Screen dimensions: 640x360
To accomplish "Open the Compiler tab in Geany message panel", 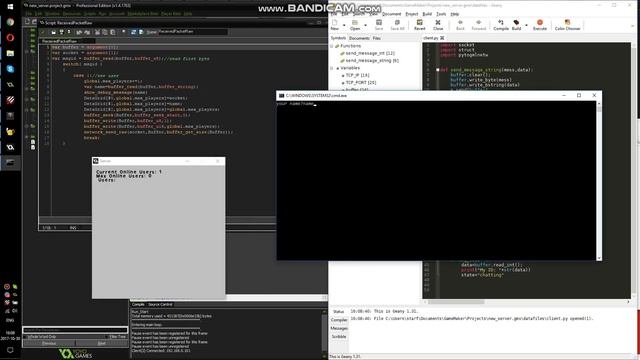I will pos(339,320).
